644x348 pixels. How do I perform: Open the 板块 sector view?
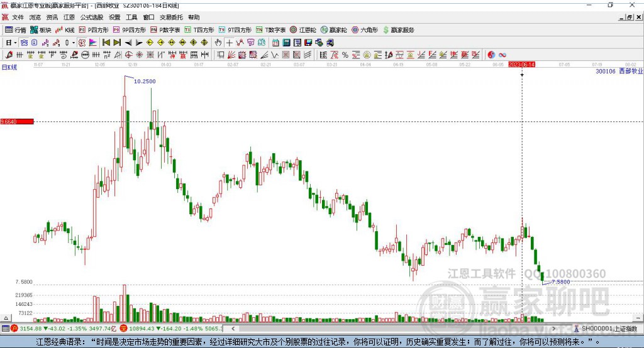pos(41,30)
